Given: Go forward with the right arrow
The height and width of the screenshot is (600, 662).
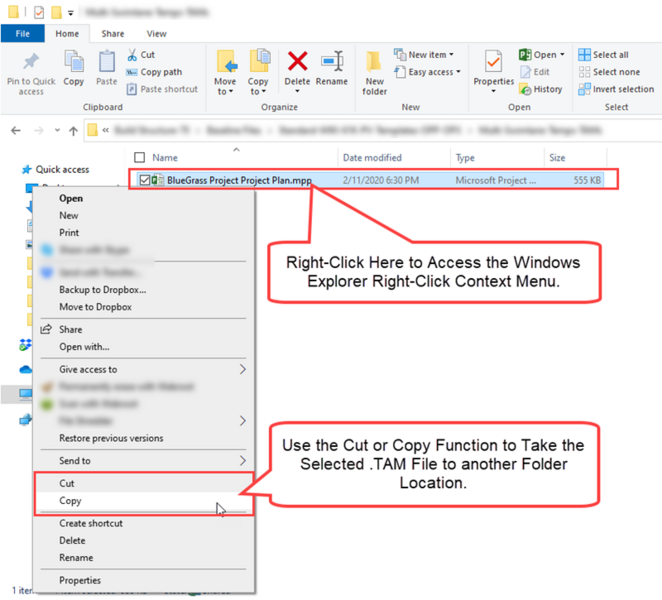Looking at the screenshot, I should (x=38, y=130).
